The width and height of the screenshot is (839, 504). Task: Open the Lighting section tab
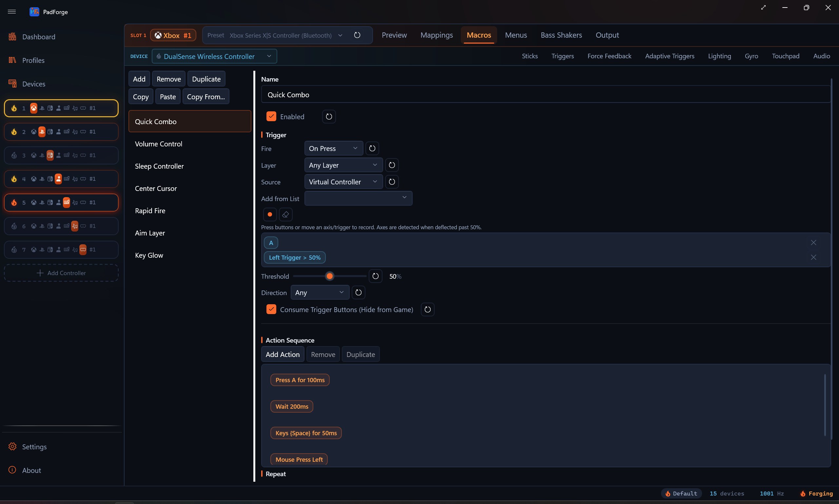coord(719,56)
